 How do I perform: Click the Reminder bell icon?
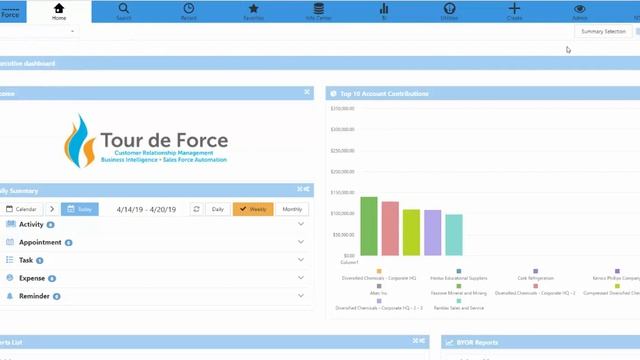pos(10,296)
